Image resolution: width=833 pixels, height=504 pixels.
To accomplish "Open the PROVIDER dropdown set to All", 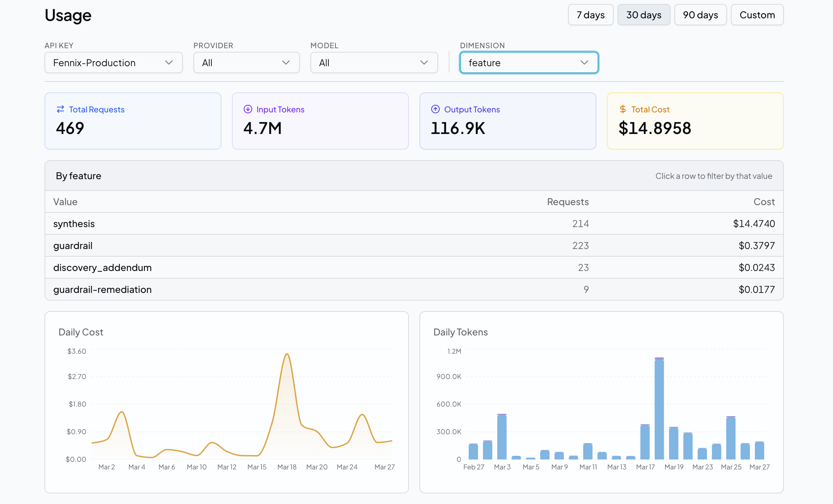I will 246,63.
